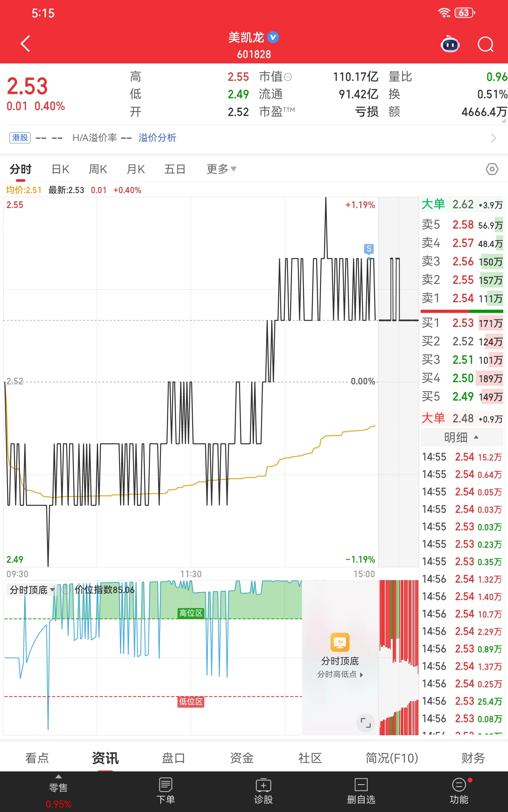Open the 简况(F10) tab

[x=392, y=758]
